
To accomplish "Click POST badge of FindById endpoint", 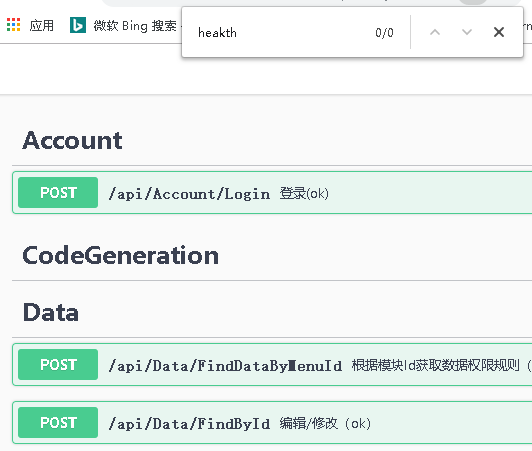I will click(x=58, y=422).
